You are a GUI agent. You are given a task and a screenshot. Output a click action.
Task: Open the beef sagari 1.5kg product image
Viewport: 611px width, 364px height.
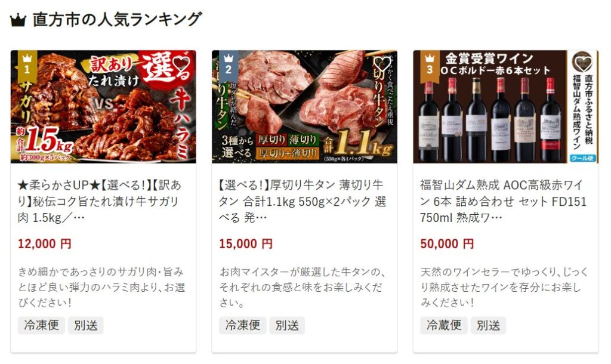pos(103,107)
